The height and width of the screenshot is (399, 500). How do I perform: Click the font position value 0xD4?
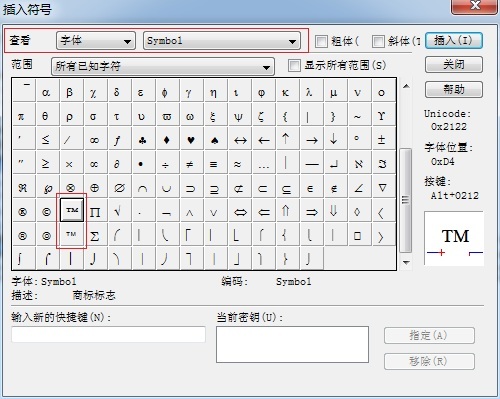[x=442, y=162]
